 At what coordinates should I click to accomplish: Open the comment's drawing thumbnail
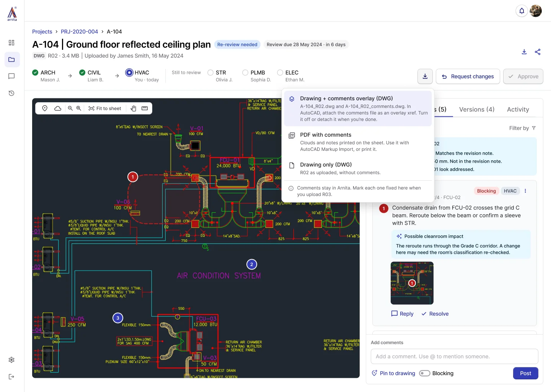click(412, 283)
